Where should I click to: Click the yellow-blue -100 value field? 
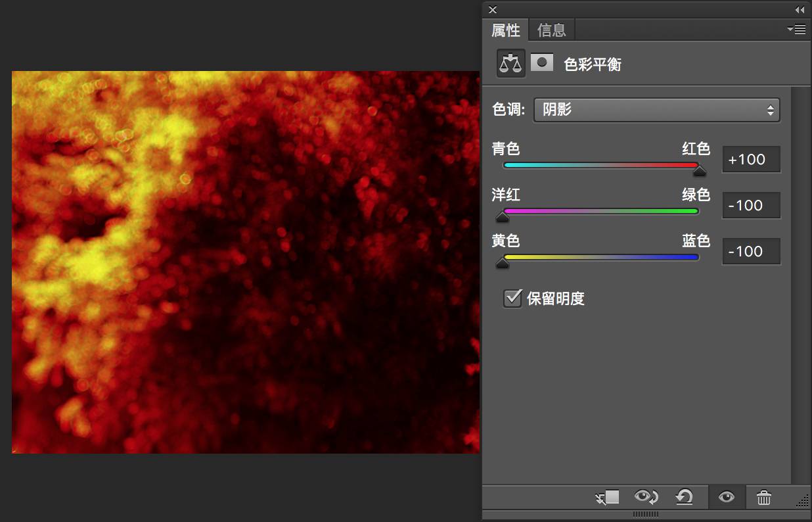click(751, 251)
